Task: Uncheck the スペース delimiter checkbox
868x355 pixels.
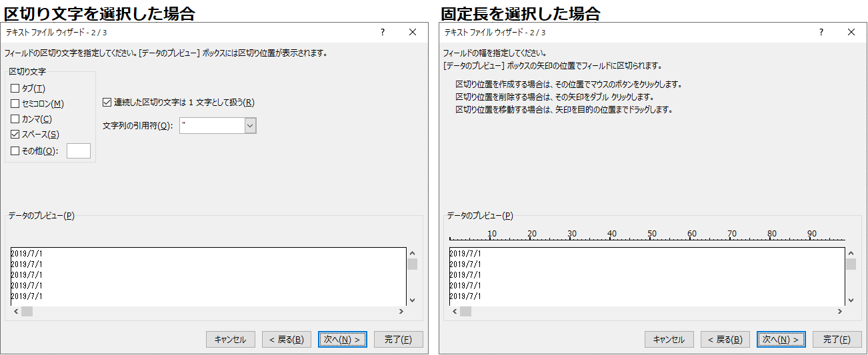Action: click(x=15, y=135)
